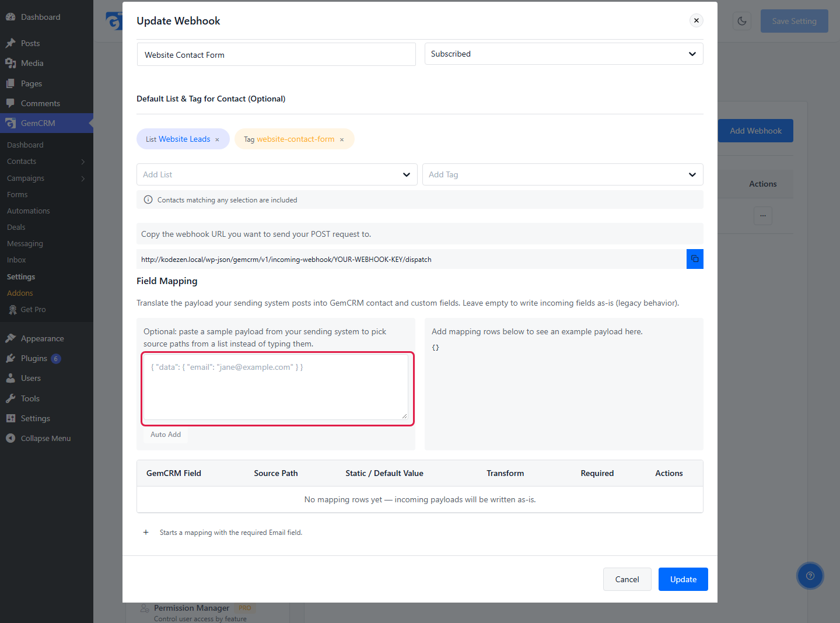Click the Users person icon
Image resolution: width=840 pixels, height=623 pixels.
click(10, 378)
